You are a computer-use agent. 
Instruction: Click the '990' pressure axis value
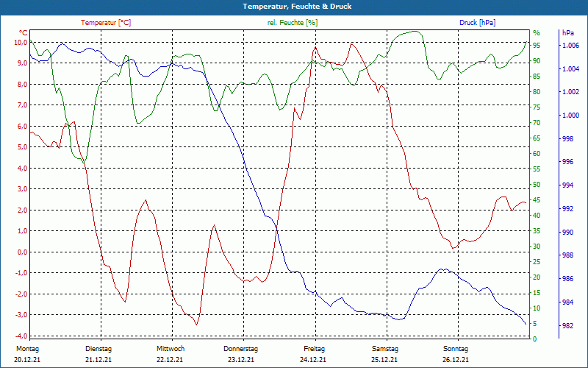pyautogui.click(x=568, y=233)
